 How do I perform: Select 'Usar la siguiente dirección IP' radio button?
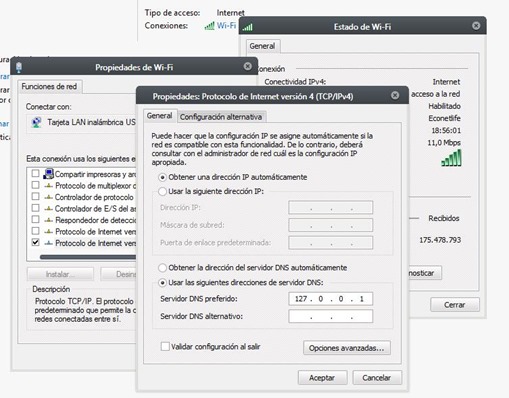pyautogui.click(x=162, y=192)
